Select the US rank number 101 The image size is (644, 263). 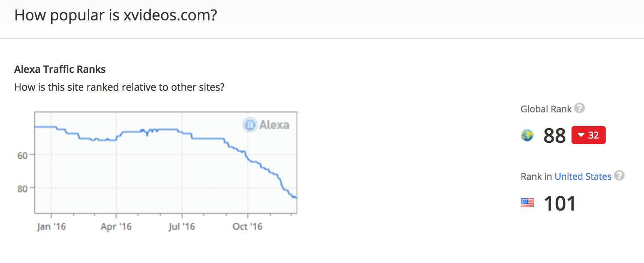[x=560, y=203]
